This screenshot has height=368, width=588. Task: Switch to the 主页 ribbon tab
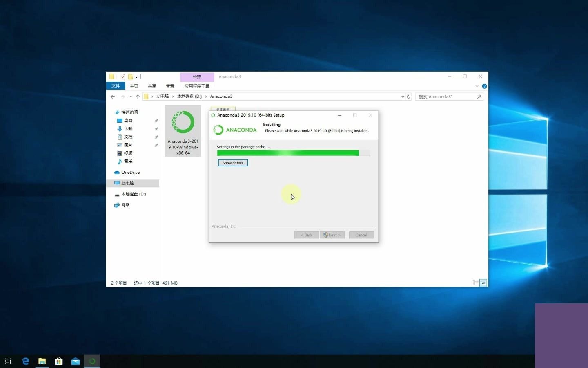click(134, 86)
